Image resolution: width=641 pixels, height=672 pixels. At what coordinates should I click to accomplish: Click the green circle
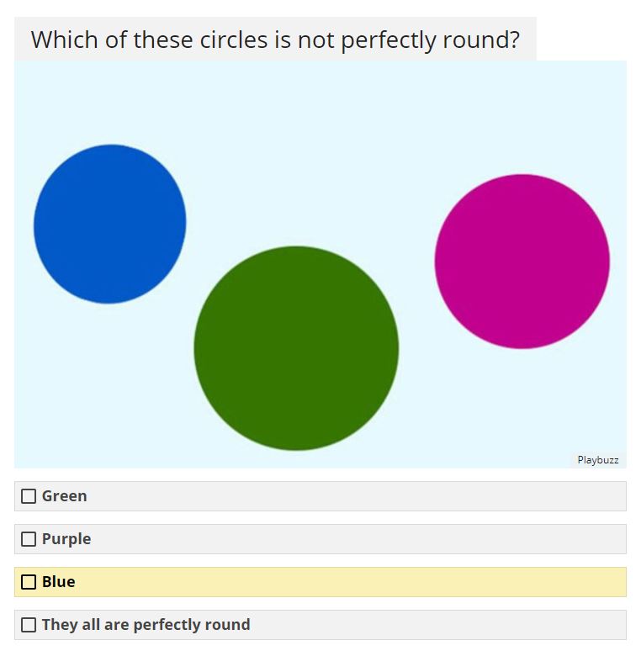pos(296,348)
